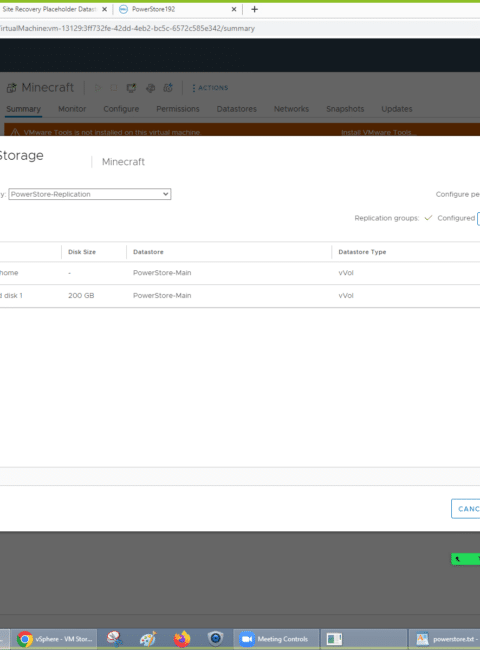Click the Minecraft virtual machine icon
Image resolution: width=480 pixels, height=650 pixels.
click(x=12, y=87)
